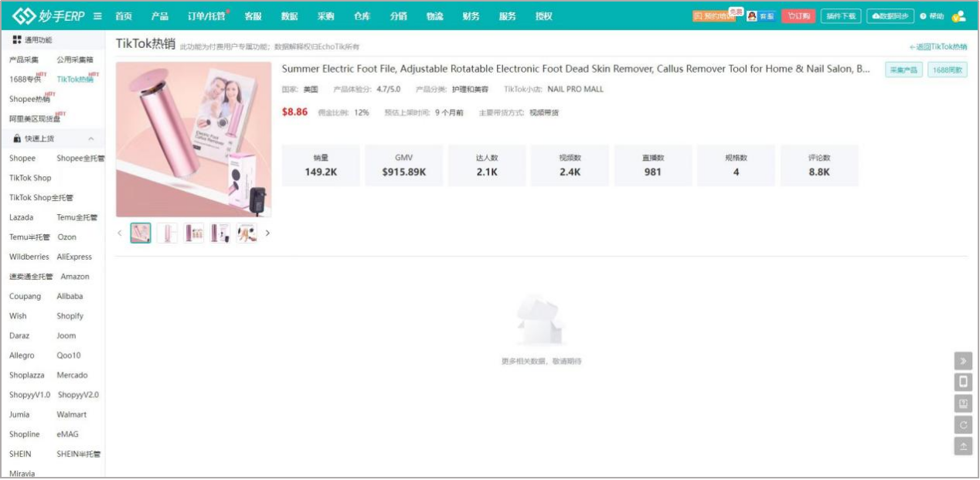Viewport: 980px width, 480px height.
Task: Toggle the hamburger sidebar menu icon
Action: (x=97, y=16)
